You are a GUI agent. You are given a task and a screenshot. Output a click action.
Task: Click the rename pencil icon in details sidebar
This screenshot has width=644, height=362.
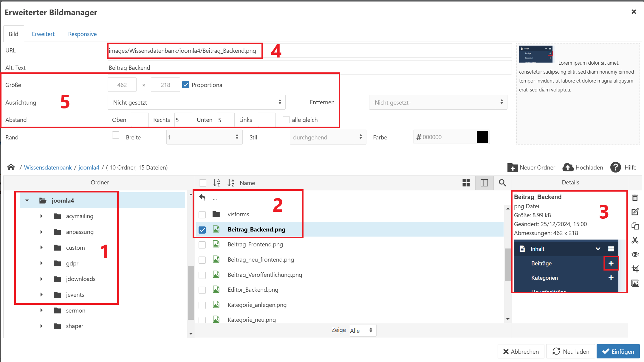635,212
